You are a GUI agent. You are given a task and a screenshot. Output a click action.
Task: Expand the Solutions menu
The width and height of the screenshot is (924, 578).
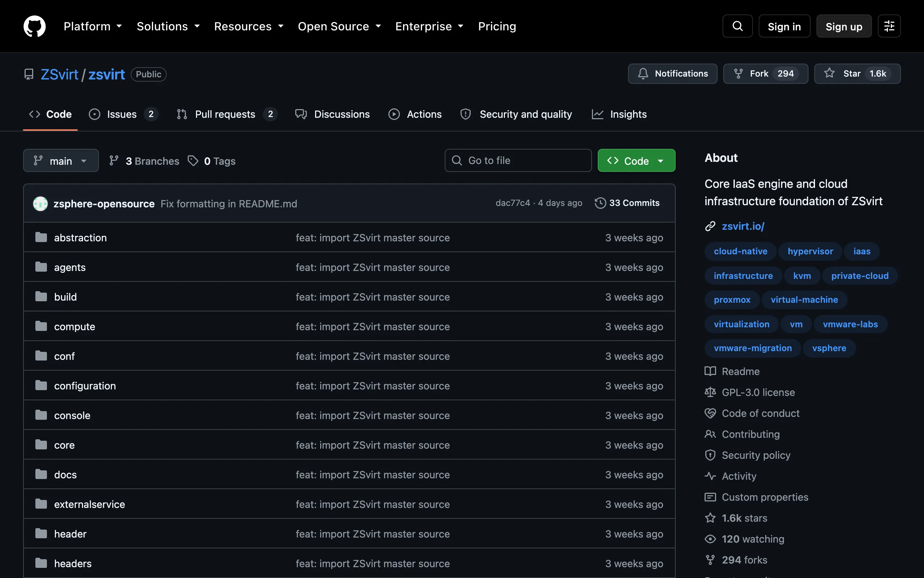click(x=169, y=26)
